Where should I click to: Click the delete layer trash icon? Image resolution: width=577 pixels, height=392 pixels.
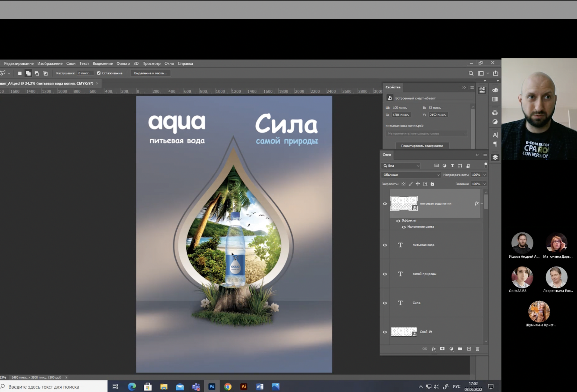pyautogui.click(x=478, y=349)
